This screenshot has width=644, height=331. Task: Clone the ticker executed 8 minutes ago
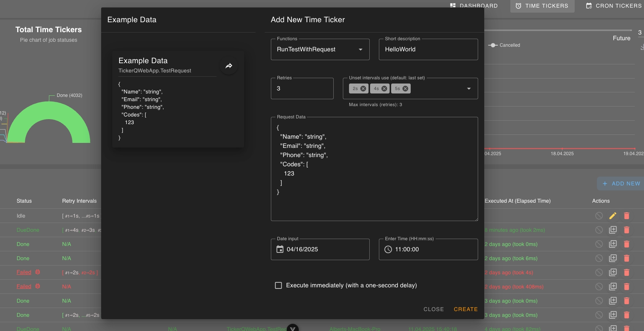[x=613, y=230]
